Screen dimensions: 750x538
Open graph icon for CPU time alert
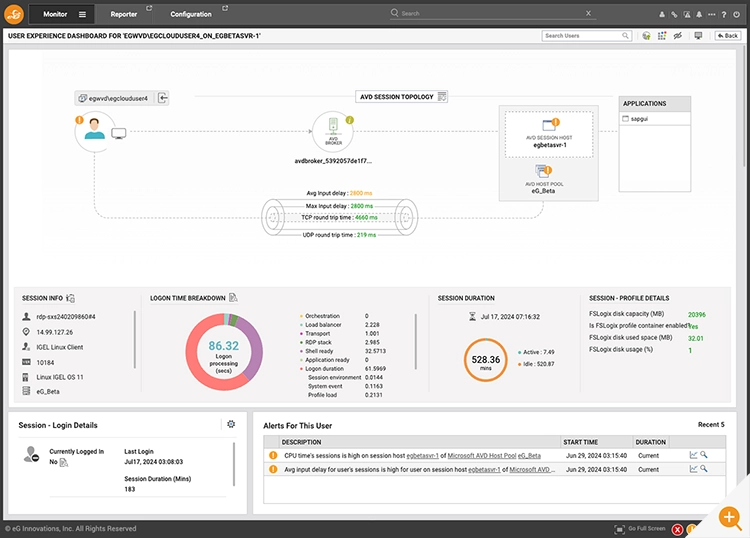(x=693, y=455)
